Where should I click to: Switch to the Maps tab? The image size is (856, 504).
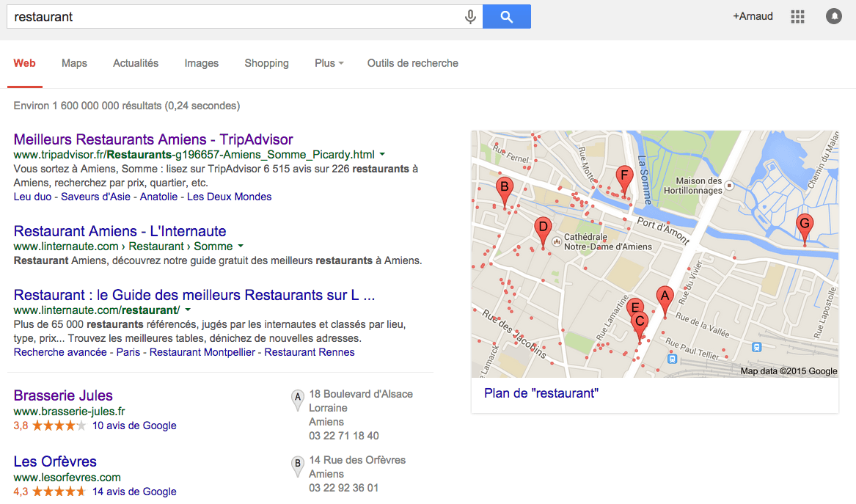click(74, 63)
